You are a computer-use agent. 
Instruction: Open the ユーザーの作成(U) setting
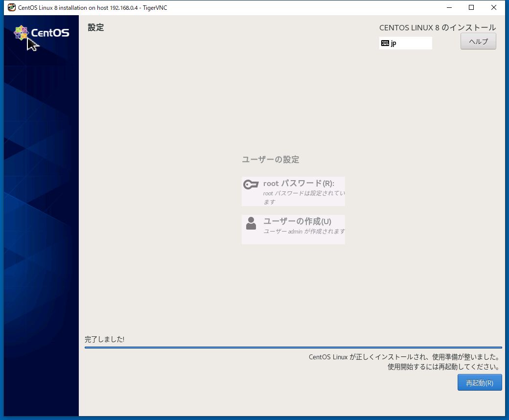[x=293, y=229]
